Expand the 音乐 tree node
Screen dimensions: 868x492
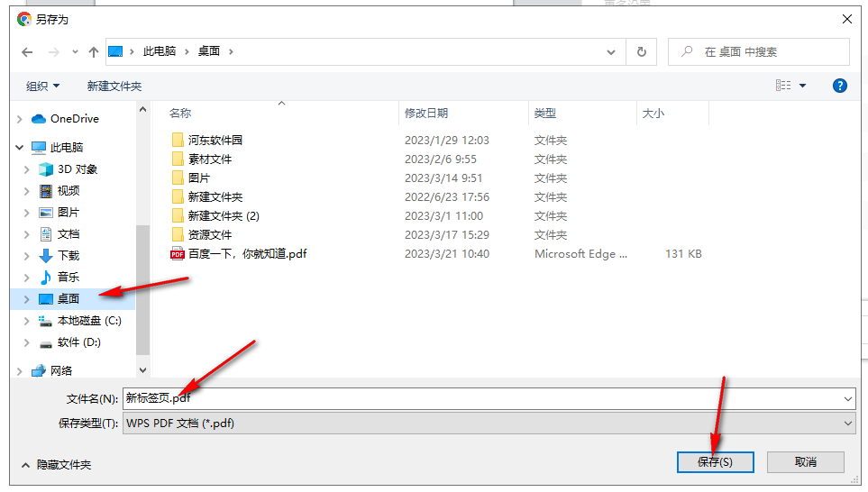click(x=26, y=278)
